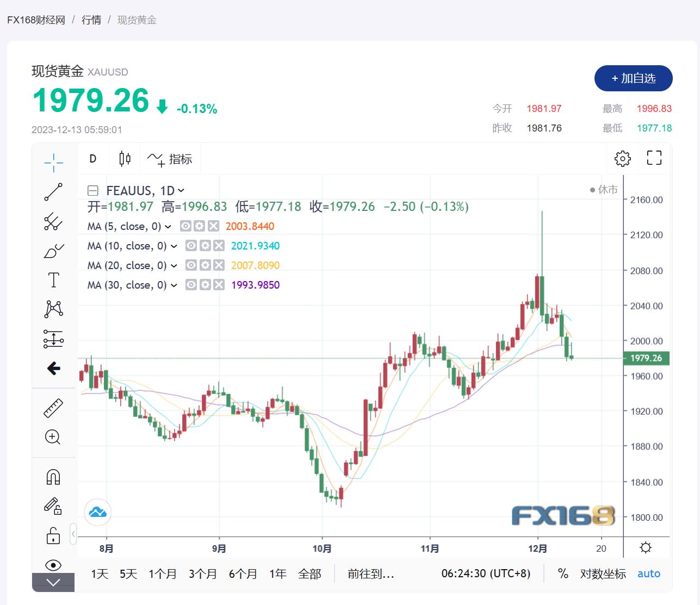Click the 加自选 button

point(633,78)
